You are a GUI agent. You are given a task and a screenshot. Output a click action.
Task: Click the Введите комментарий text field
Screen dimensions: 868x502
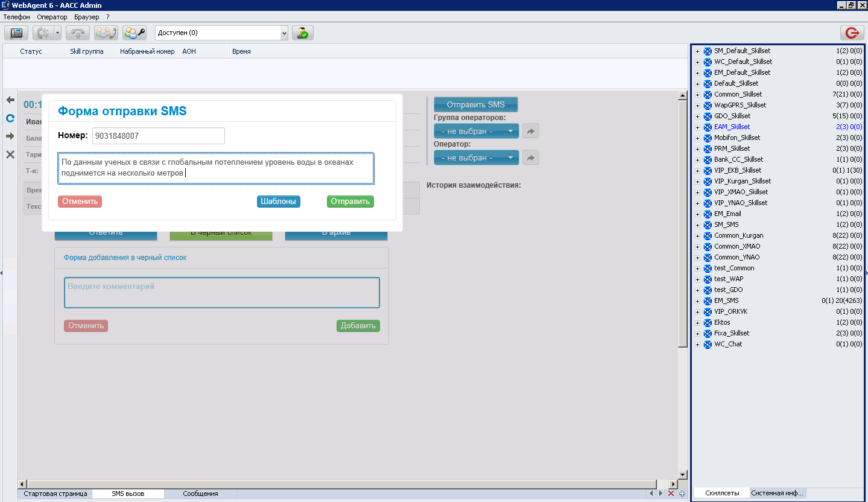(222, 293)
